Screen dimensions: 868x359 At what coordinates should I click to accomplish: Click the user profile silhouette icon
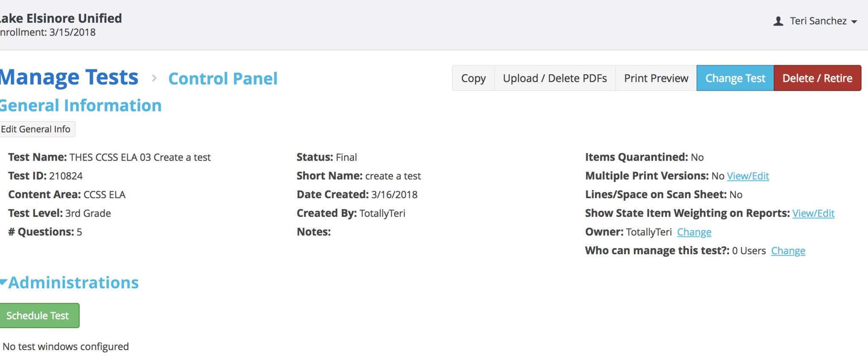(x=778, y=21)
